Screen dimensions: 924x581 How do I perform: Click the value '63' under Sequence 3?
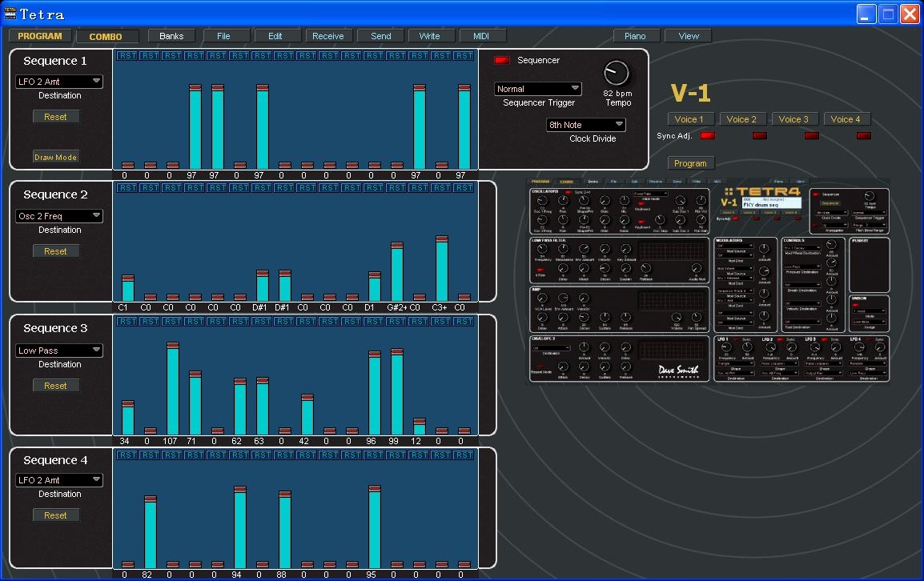[259, 441]
